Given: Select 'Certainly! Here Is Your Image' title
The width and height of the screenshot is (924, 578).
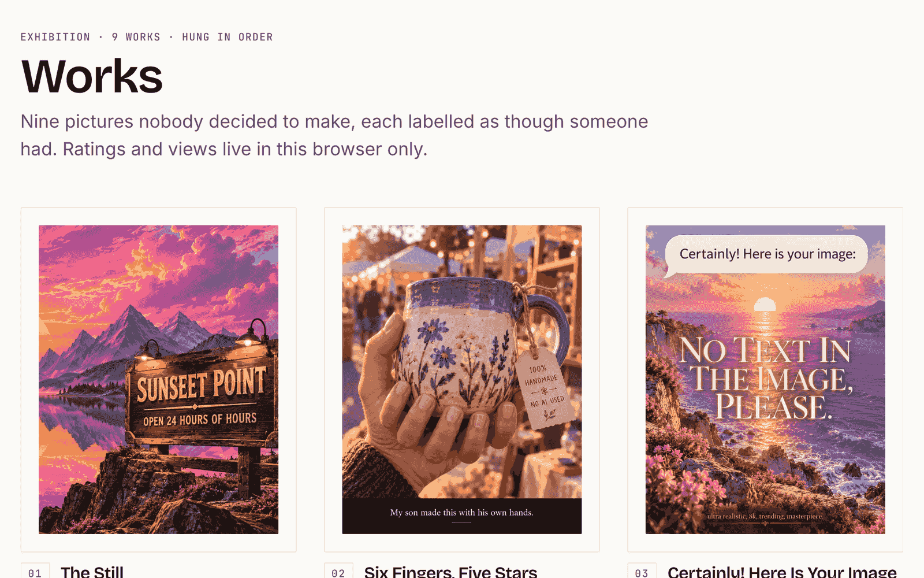Looking at the screenshot, I should pos(782,572).
